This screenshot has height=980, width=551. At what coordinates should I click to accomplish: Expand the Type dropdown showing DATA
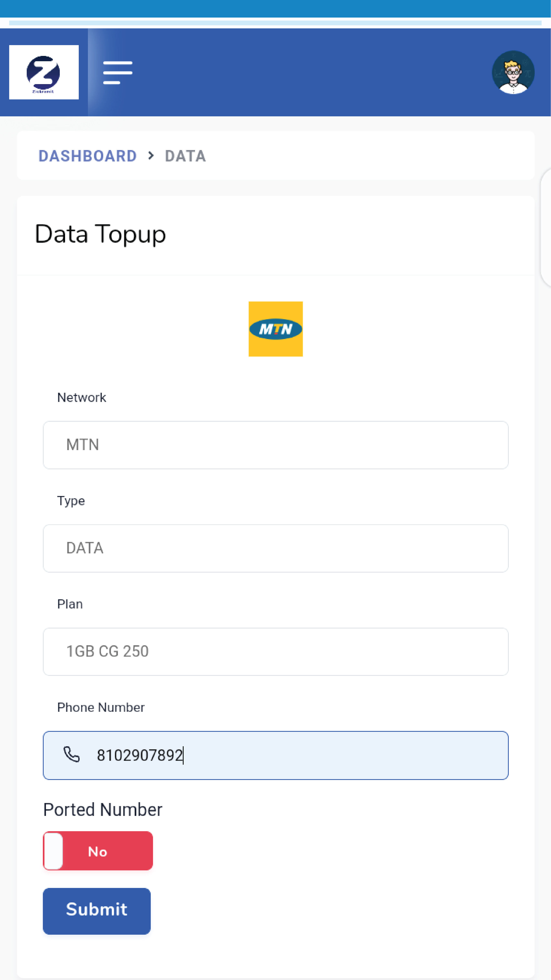click(x=275, y=548)
